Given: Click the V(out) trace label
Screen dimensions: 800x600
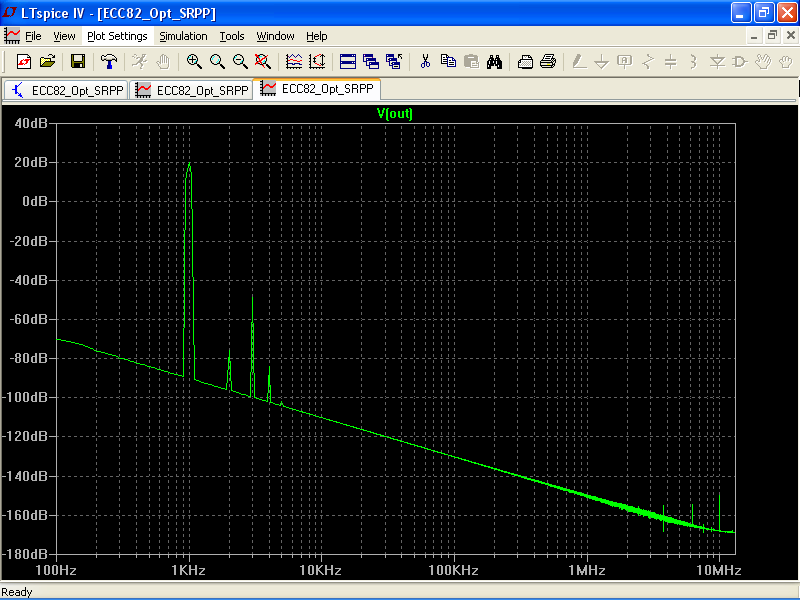Looking at the screenshot, I should coord(394,113).
